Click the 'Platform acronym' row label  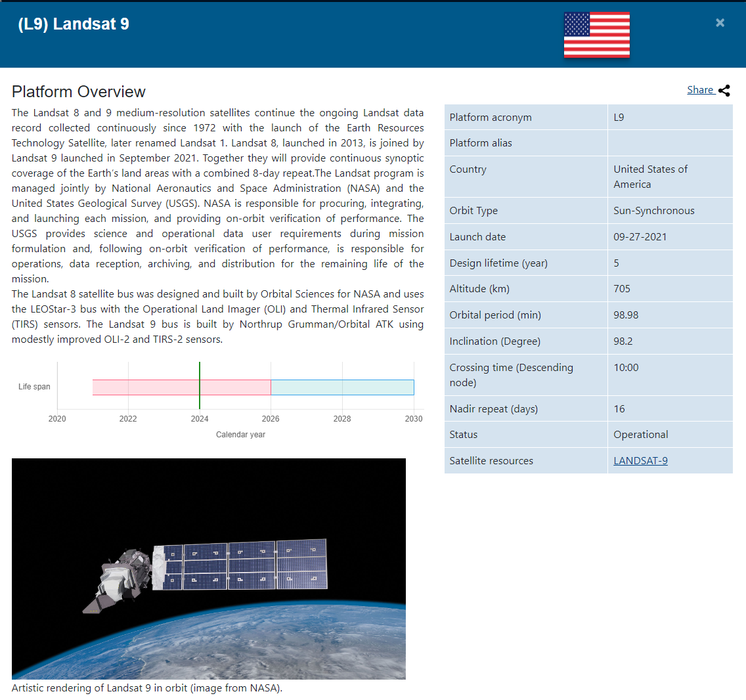tap(491, 117)
